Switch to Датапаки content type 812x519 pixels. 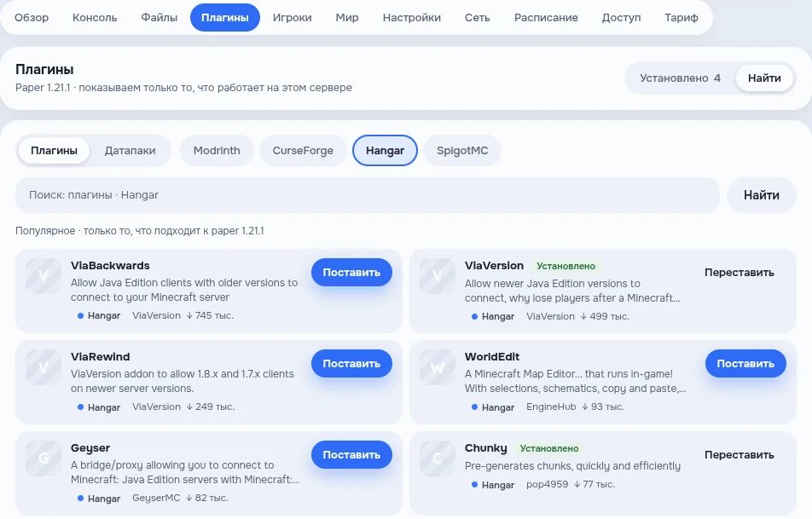tap(130, 151)
